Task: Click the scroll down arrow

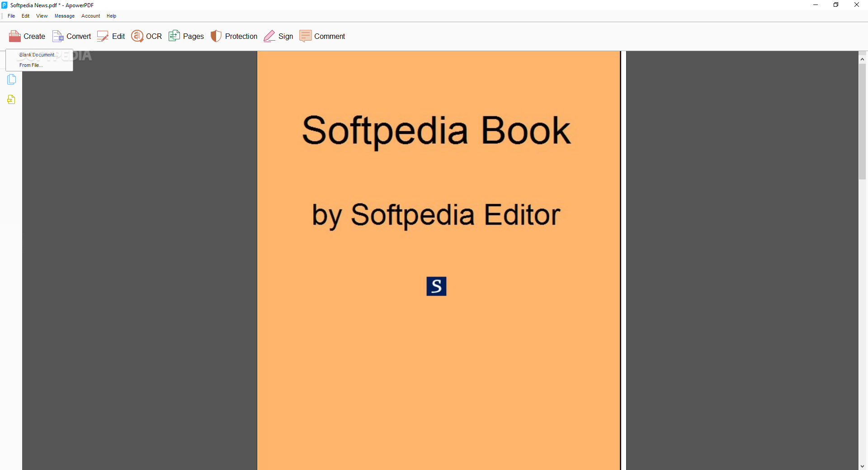Action: coord(863,466)
